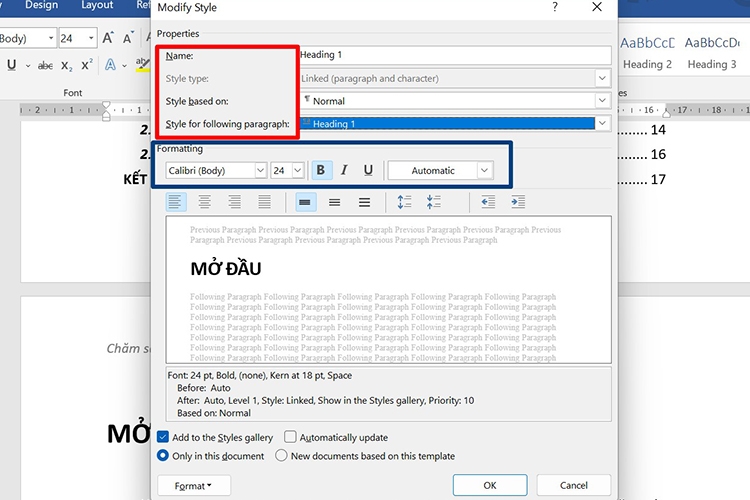This screenshot has width=750, height=500.
Task: Expand the Style type dropdown
Action: tap(602, 78)
